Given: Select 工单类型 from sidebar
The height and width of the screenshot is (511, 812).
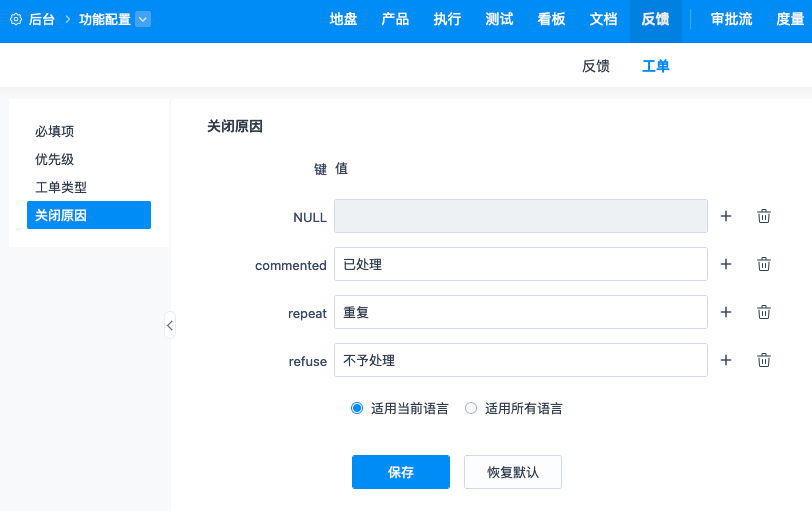Looking at the screenshot, I should click(x=61, y=187).
